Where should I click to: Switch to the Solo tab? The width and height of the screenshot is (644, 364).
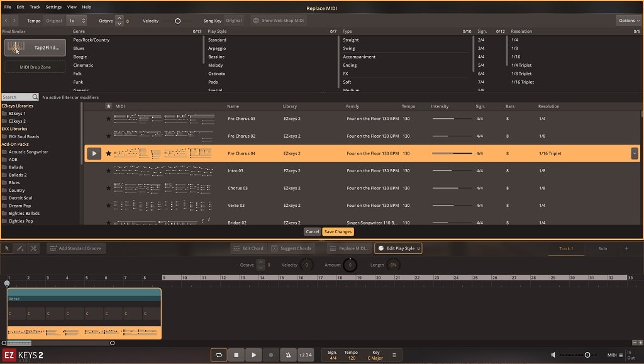point(602,249)
